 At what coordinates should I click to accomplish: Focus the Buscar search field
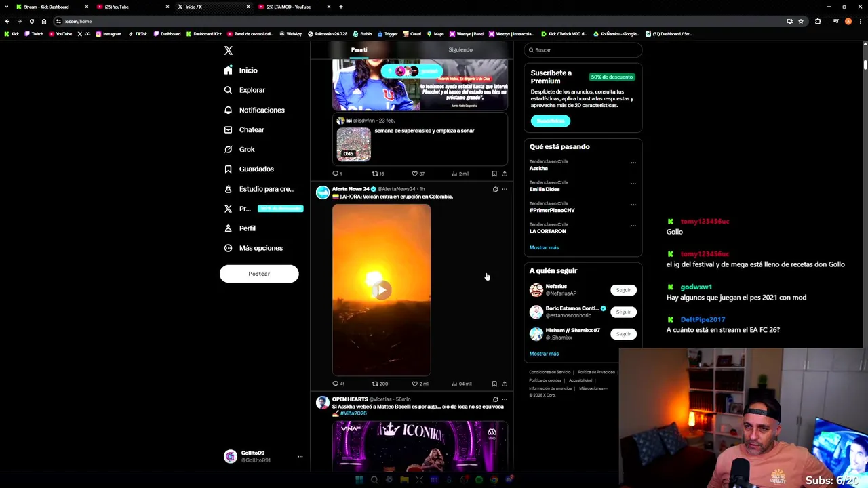click(583, 50)
